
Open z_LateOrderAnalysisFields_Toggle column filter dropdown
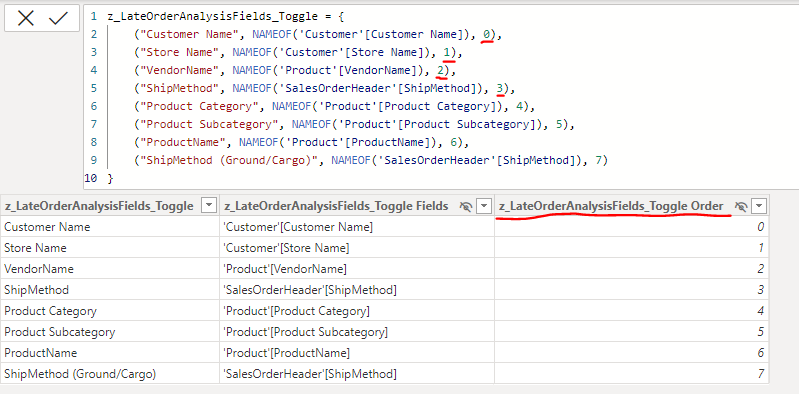tap(209, 206)
